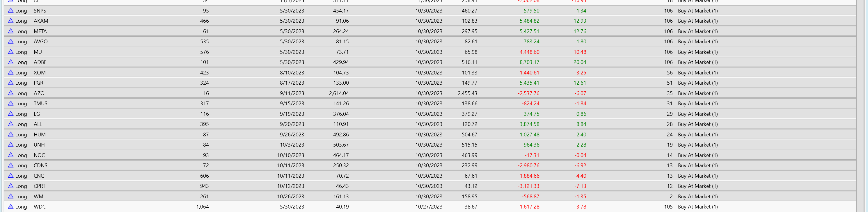Select the UNH exit price 515.15

[469, 145]
